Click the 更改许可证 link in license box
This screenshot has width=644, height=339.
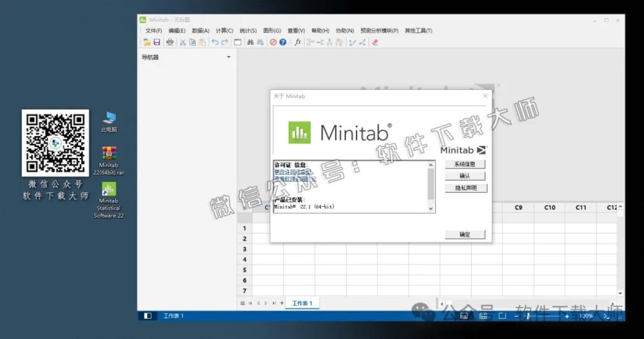(x=293, y=172)
